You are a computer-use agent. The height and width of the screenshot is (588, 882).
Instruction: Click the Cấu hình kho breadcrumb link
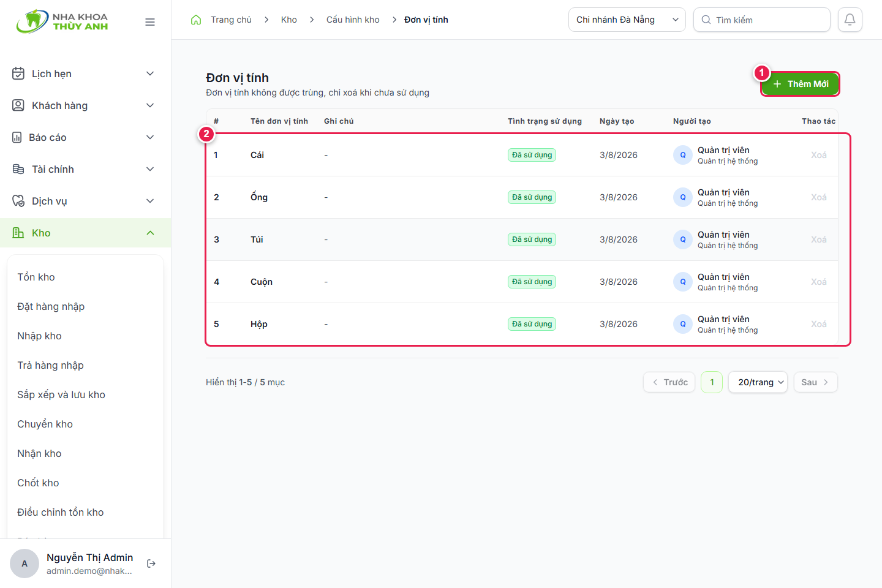[353, 20]
